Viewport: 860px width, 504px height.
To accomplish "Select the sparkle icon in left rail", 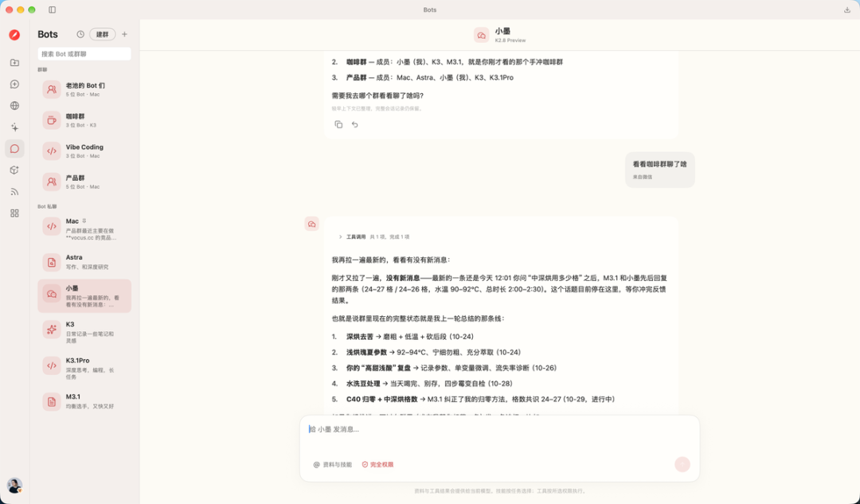I will 15,127.
